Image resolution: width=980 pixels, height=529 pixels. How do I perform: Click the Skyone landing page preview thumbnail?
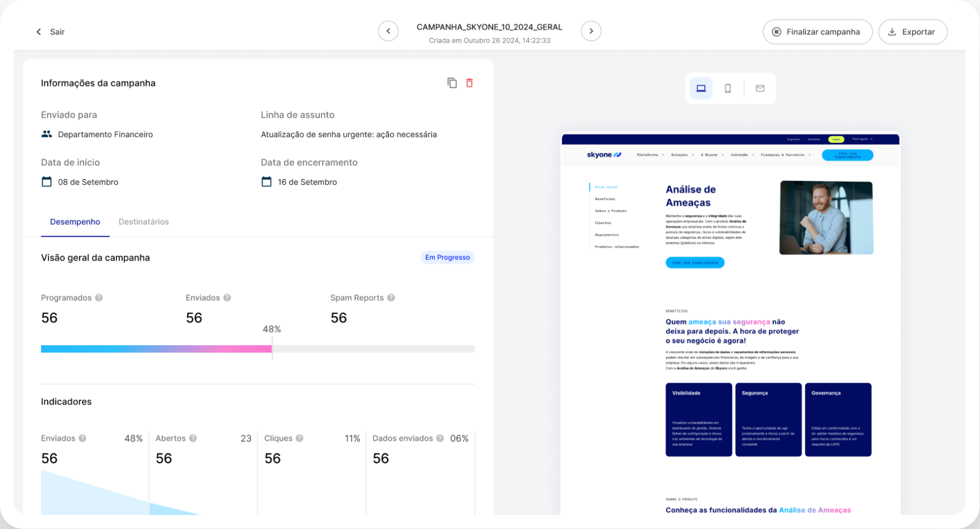730,323
